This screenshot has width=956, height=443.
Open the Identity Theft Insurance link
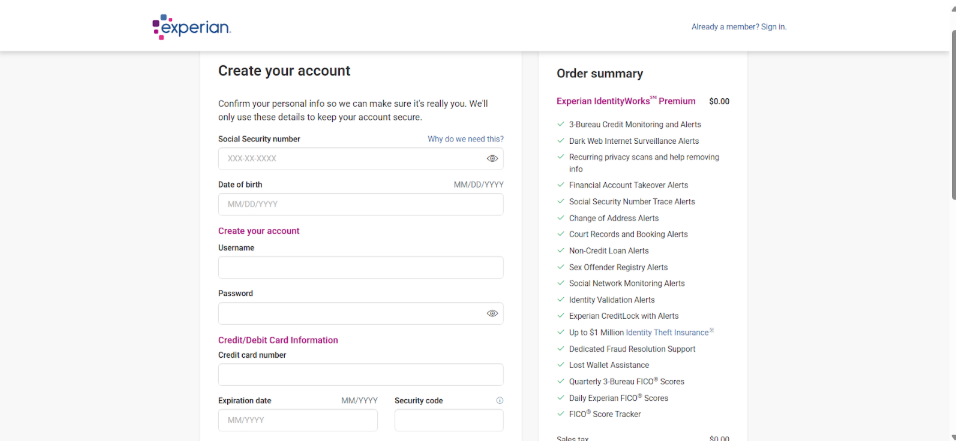[667, 333]
